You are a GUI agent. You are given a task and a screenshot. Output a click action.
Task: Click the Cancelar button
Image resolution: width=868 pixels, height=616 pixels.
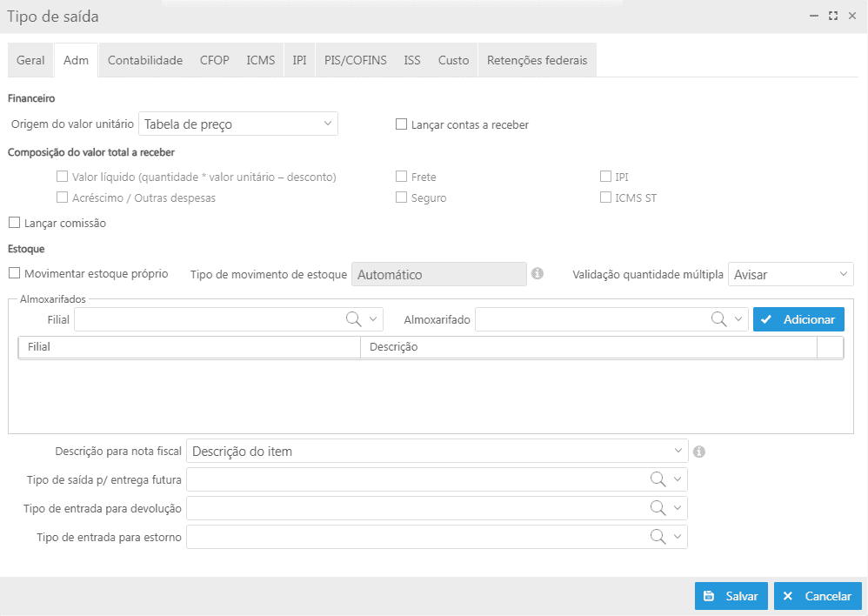coord(818,596)
